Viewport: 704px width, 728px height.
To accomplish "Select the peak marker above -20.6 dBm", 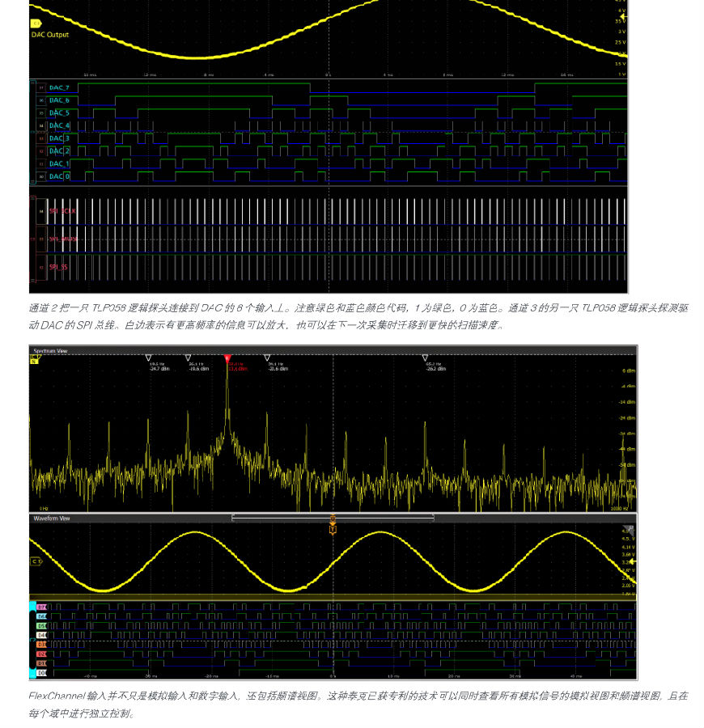I will [267, 358].
